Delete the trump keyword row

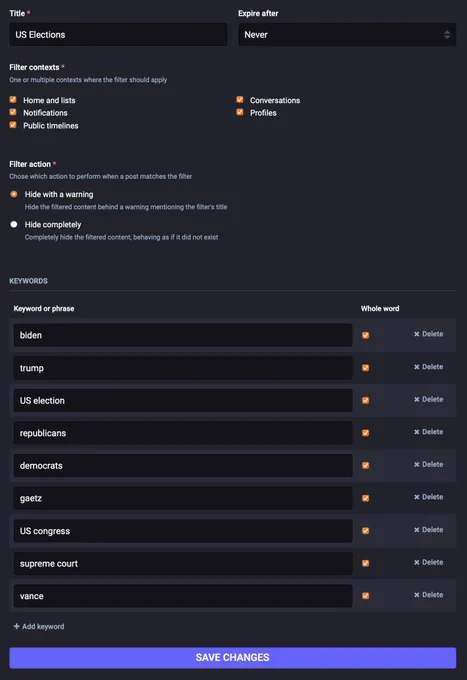[x=428, y=367]
